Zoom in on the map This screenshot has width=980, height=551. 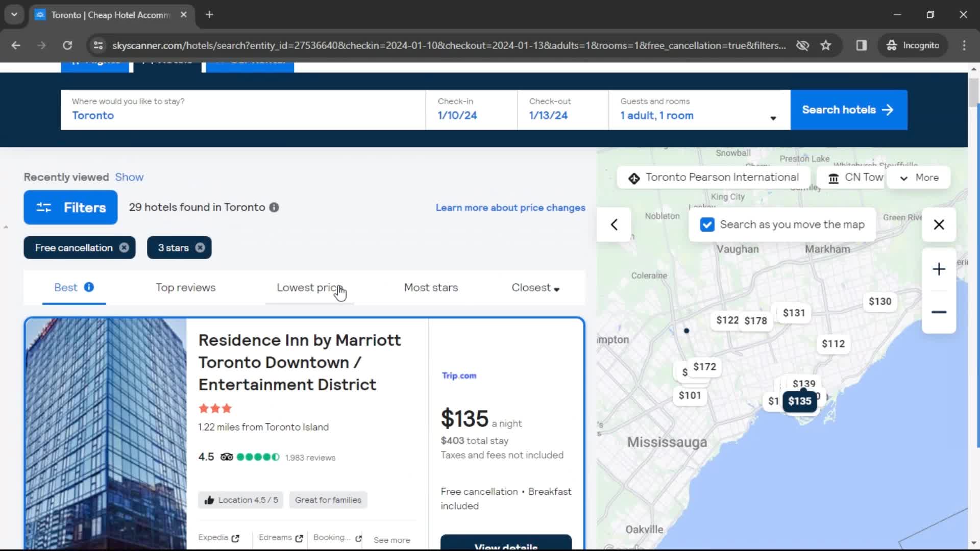tap(939, 269)
